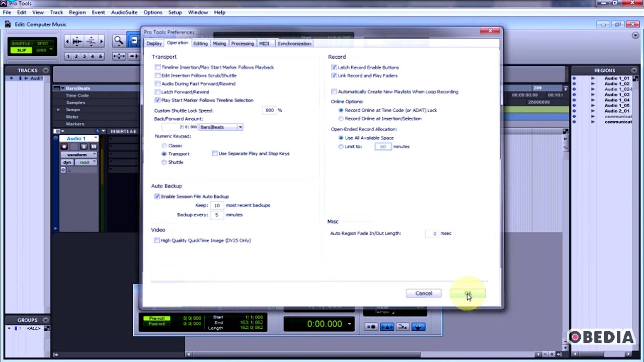Enable Grid edit mode
This screenshot has width=644, height=362.
click(41, 50)
